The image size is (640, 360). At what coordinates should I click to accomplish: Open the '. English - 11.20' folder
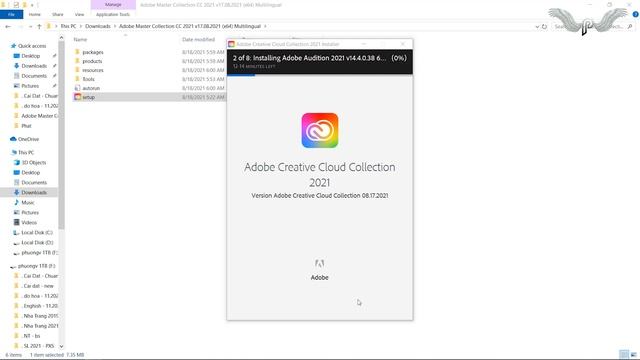40,306
